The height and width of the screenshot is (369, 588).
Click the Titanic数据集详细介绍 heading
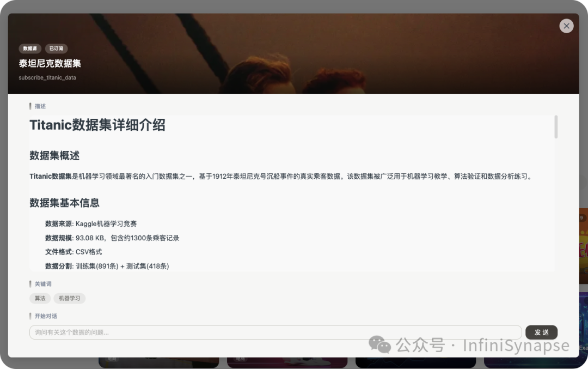[97, 125]
